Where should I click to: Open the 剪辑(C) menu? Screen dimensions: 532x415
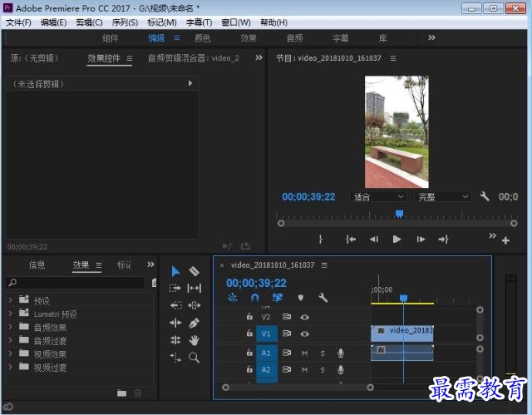(89, 22)
